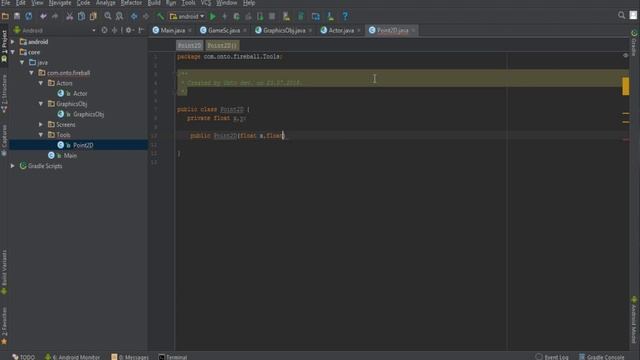Screen dimensions: 640x360
Task: Click the Redo arrow icon
Action: point(55,16)
